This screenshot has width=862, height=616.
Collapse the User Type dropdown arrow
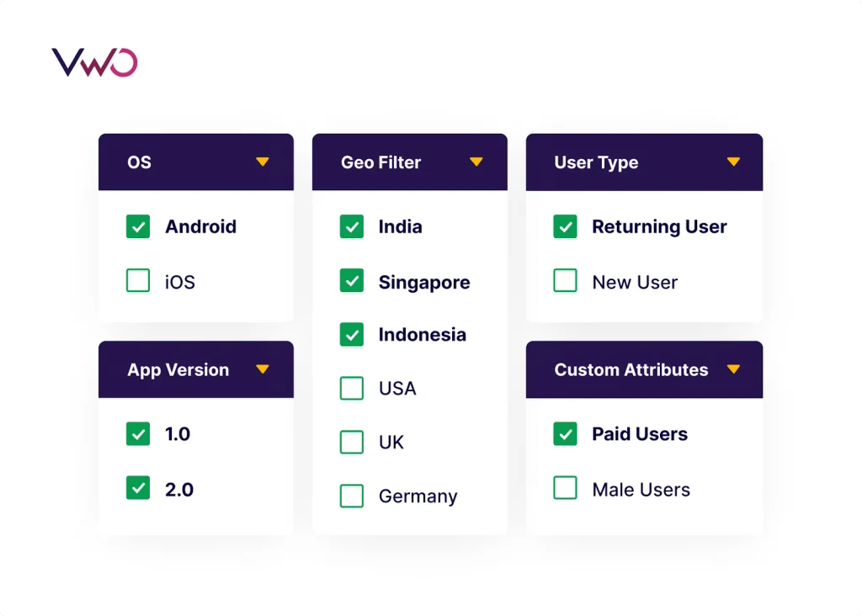click(x=733, y=162)
